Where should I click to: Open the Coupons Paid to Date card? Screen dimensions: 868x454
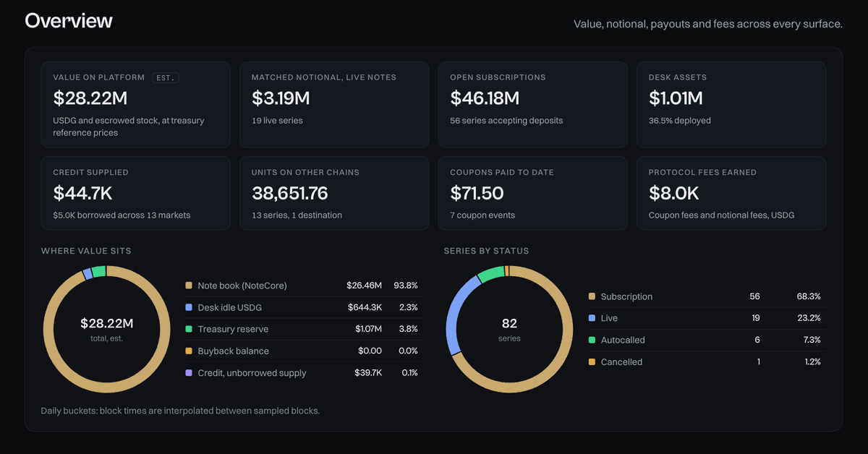(533, 193)
